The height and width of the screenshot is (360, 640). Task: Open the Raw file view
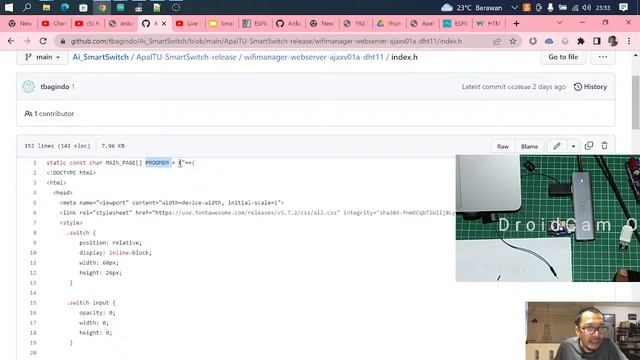tap(503, 146)
